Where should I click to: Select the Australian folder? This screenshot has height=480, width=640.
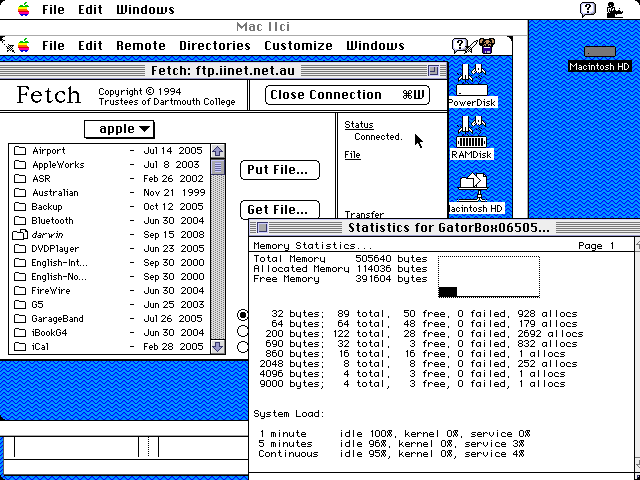(x=109, y=193)
